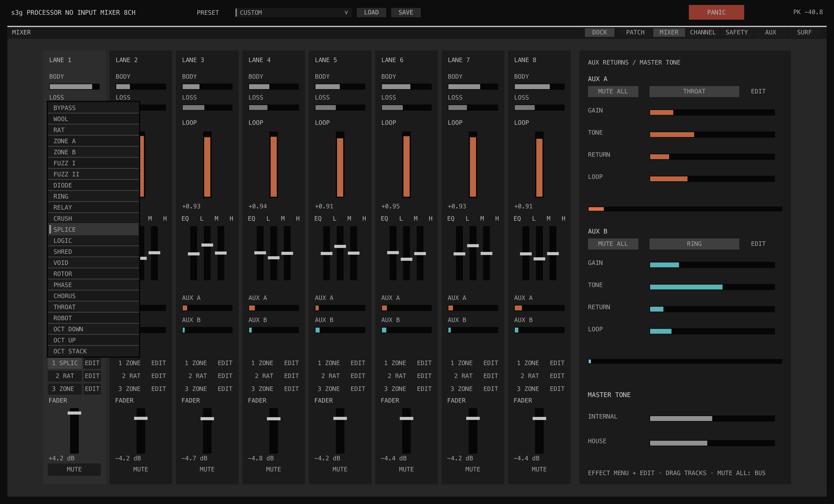Toggle AUX A MUTE ALL
Screen dimensions: 834x504
pos(613,91)
